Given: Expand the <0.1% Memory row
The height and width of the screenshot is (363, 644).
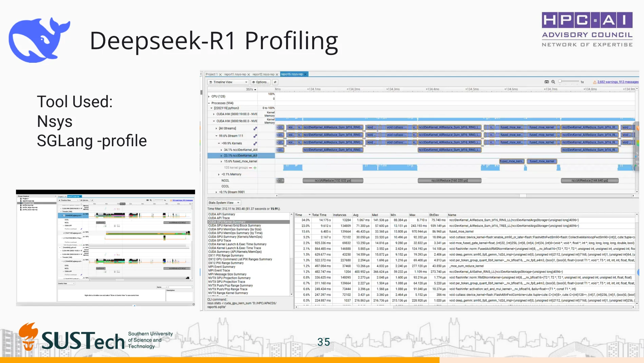Looking at the screenshot, I should point(219,174).
